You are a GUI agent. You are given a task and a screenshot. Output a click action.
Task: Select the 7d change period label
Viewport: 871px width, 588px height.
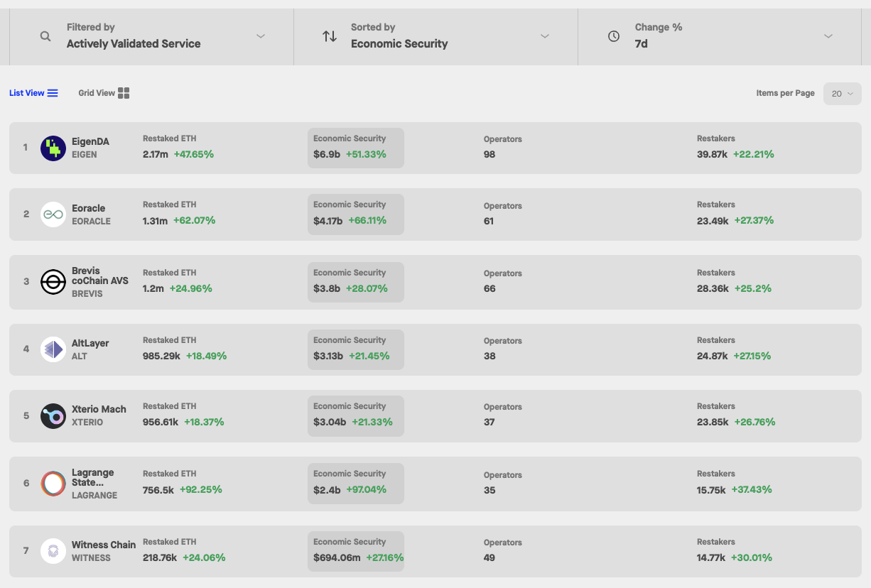(x=641, y=43)
